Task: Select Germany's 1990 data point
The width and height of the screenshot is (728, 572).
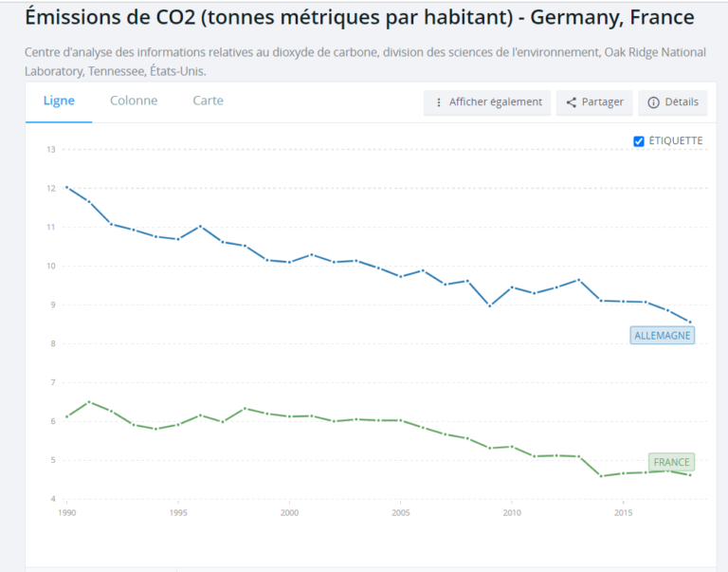Action: [66, 187]
